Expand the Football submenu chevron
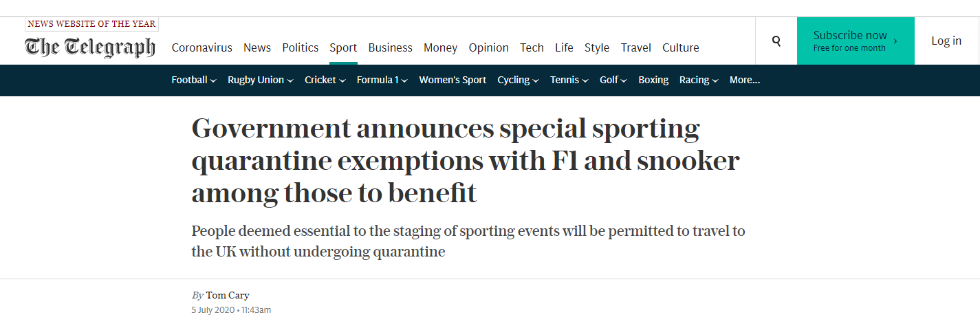Image resolution: width=980 pixels, height=326 pixels. [x=213, y=80]
